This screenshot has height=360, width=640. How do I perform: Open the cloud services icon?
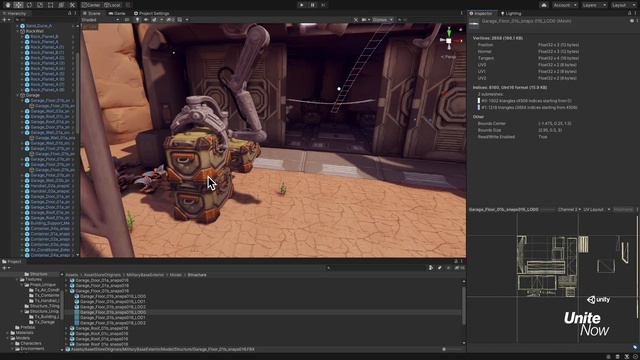coord(544,5)
